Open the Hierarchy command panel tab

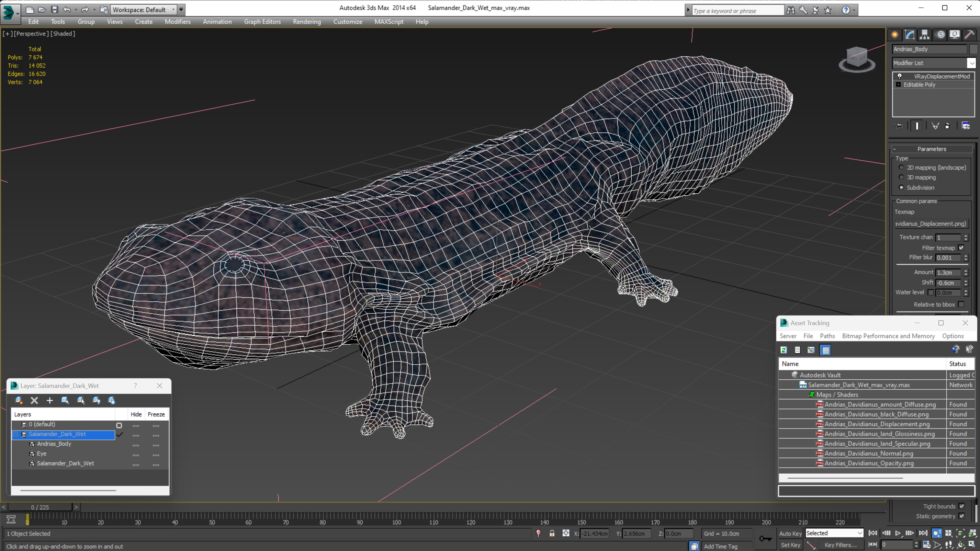924,35
